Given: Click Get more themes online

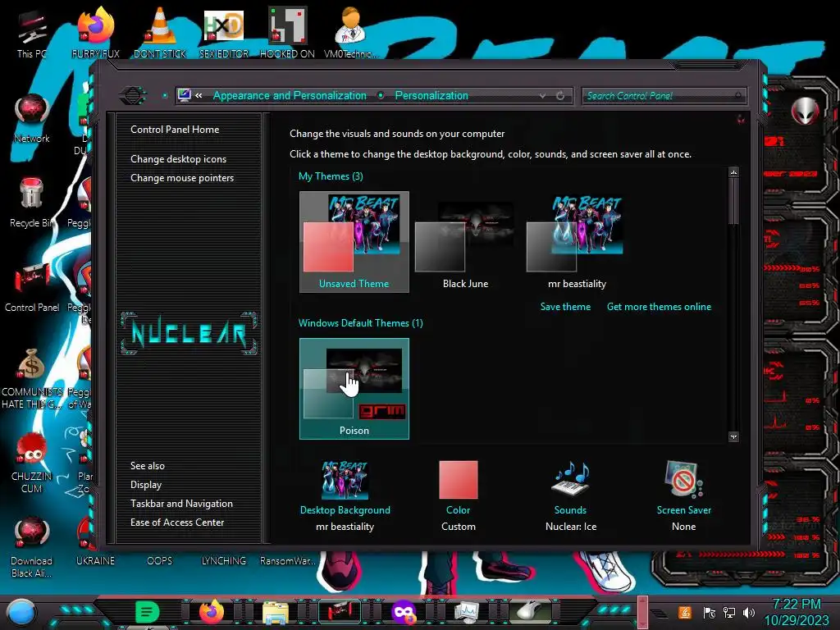Looking at the screenshot, I should click(x=659, y=307).
